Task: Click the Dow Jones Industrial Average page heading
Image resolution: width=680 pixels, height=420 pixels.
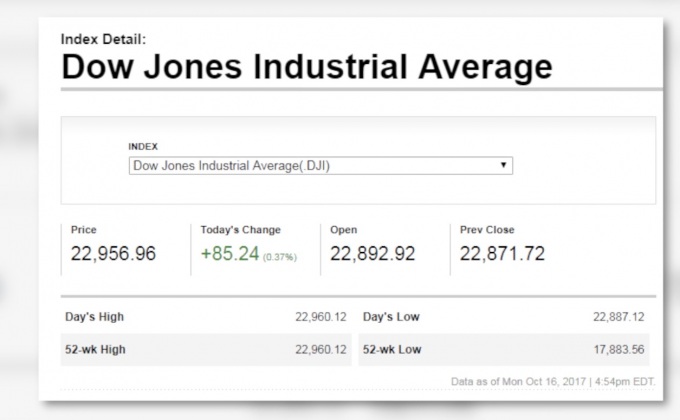Action: click(306, 67)
